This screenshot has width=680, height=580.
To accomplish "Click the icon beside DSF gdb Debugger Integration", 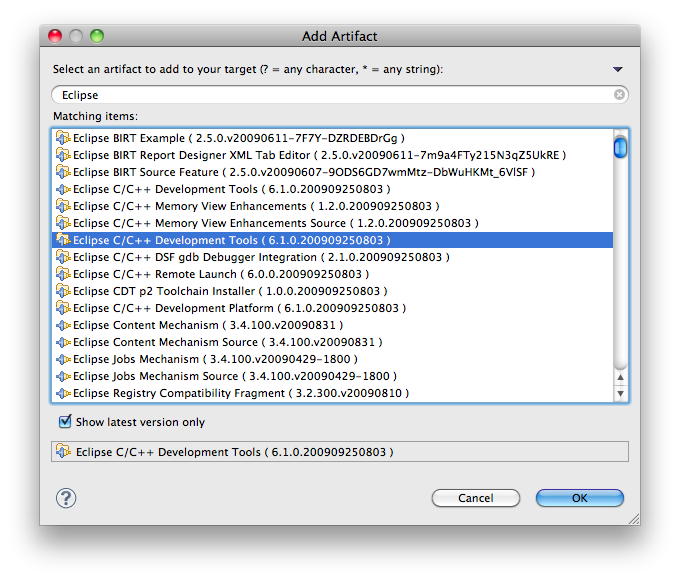I will click(63, 257).
